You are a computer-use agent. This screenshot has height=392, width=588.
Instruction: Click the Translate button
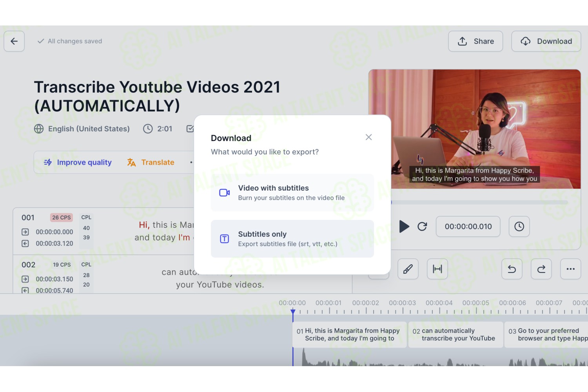point(151,162)
